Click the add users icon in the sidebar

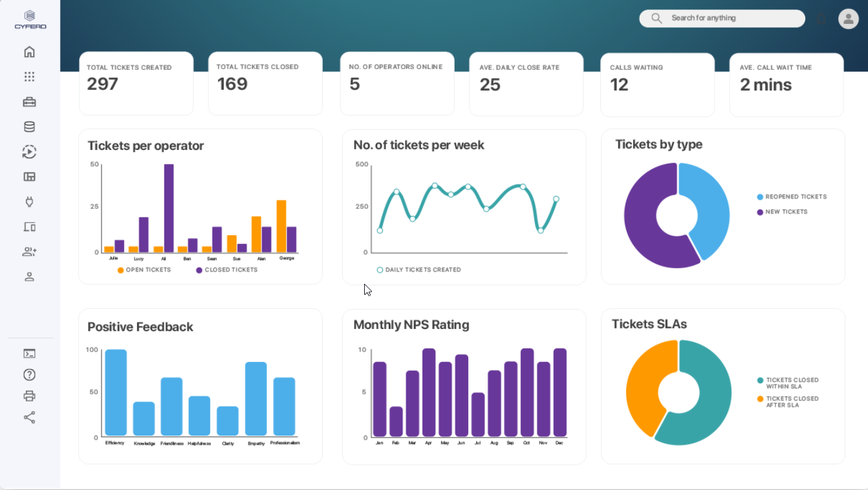(x=29, y=252)
